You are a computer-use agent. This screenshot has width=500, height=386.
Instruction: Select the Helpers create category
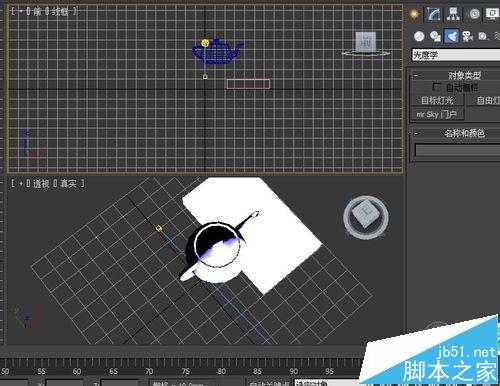[483, 36]
